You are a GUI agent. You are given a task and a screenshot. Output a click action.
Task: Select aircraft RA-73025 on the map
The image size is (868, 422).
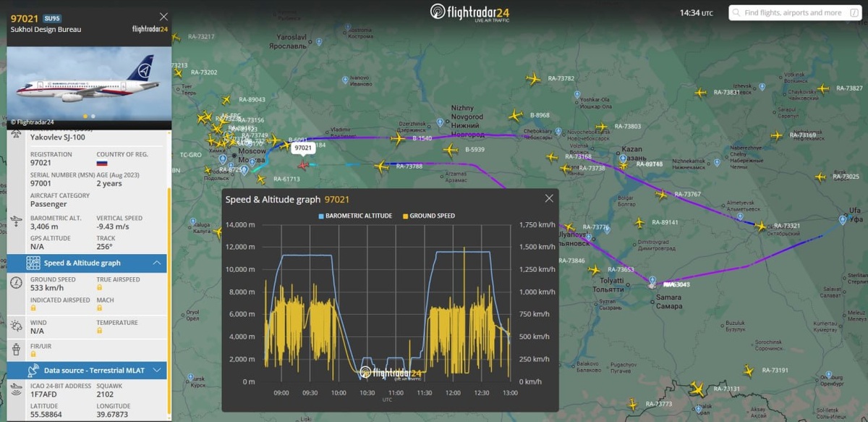[820, 177]
